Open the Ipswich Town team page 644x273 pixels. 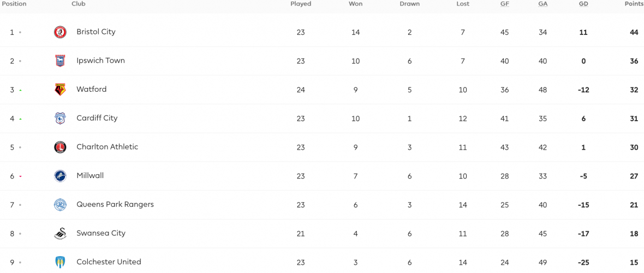point(100,61)
